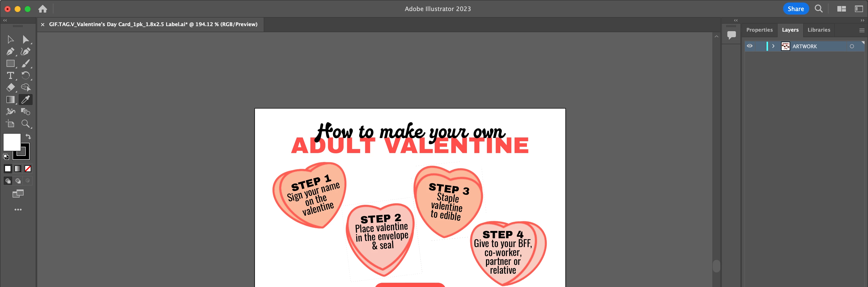The height and width of the screenshot is (287, 868).
Task: Open the Layers panel options menu
Action: pos(862,30)
